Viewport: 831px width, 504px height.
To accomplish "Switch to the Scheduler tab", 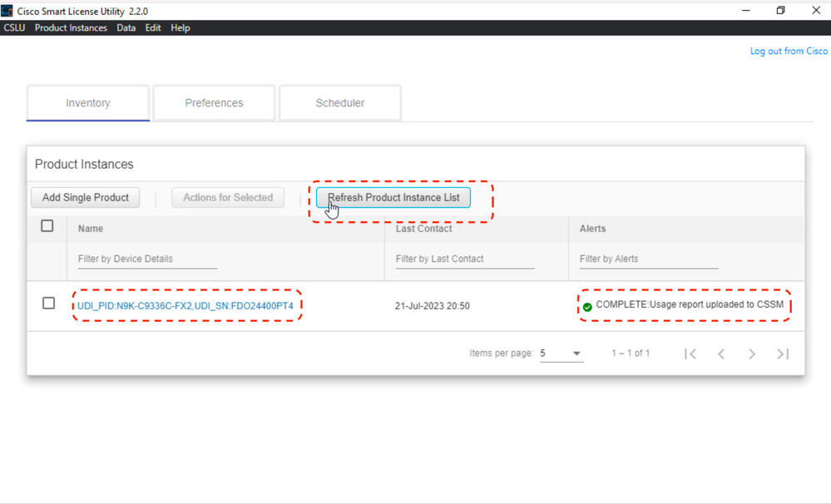I will pos(339,102).
